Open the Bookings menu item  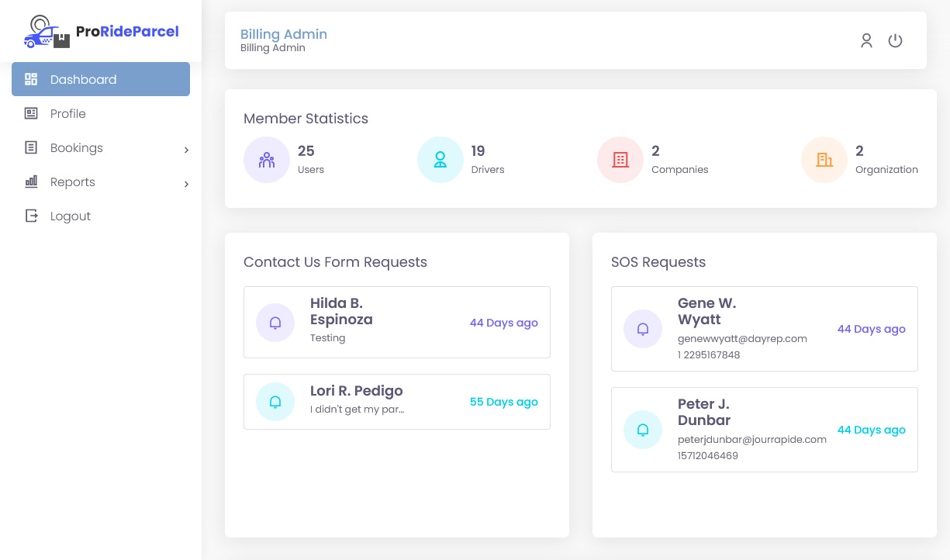pos(101,147)
